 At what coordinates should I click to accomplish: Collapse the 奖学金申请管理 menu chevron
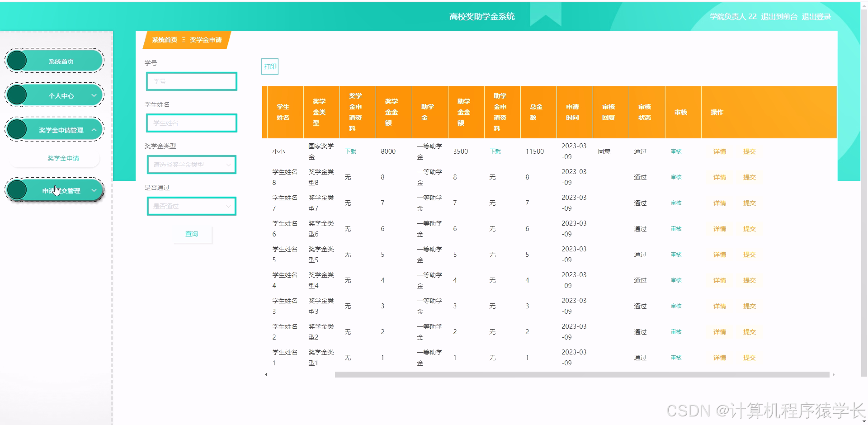click(x=94, y=129)
